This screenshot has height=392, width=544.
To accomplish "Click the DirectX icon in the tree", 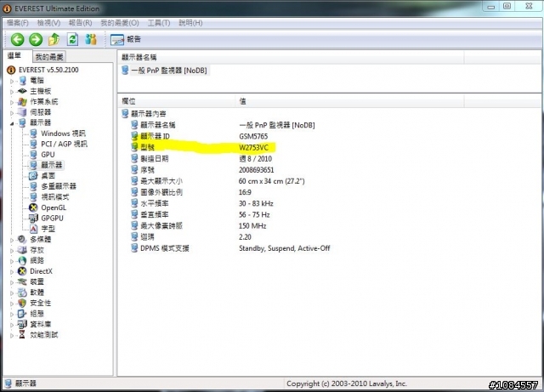I will [22, 271].
